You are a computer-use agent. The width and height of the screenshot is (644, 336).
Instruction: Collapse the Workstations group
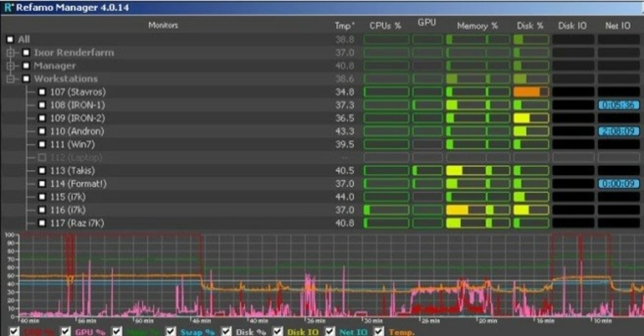pyautogui.click(x=10, y=79)
